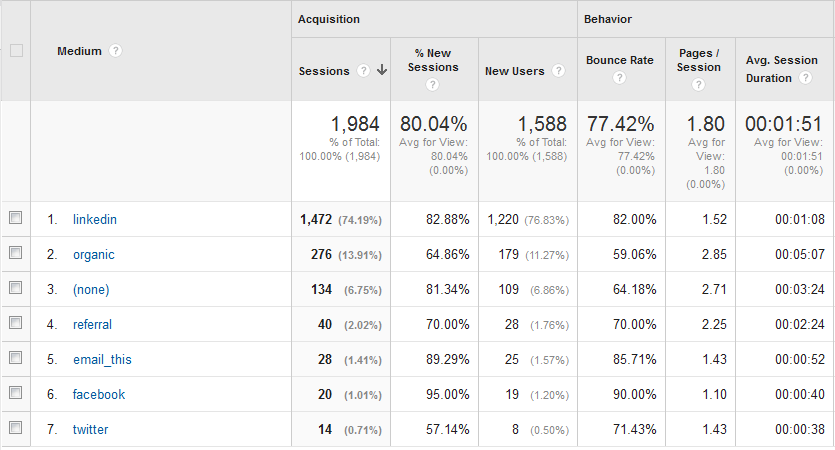
Task: Select the organic row checkbox
Action: coord(16,254)
